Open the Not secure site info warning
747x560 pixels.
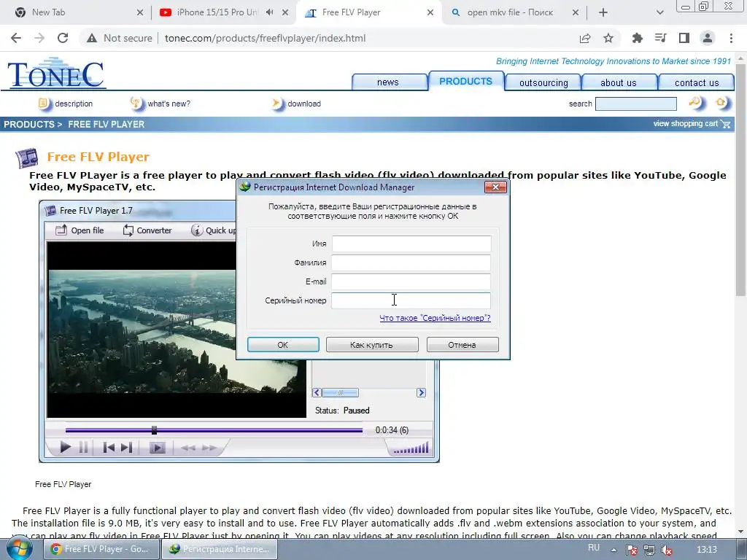[119, 38]
